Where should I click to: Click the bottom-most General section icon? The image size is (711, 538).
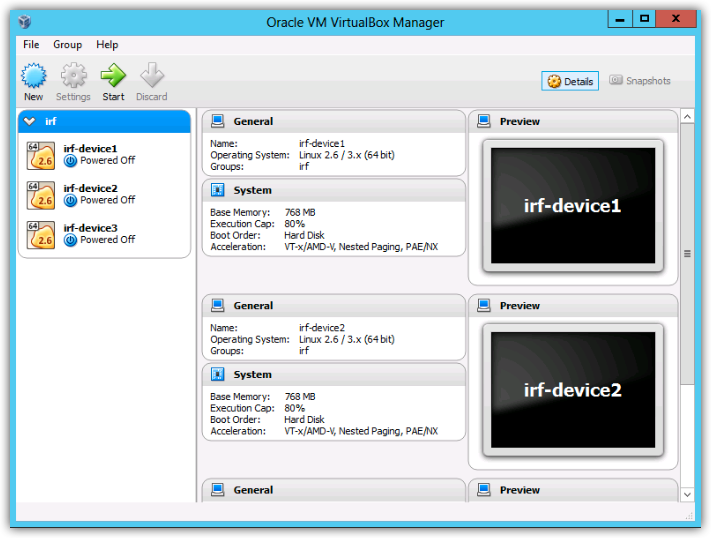218,489
